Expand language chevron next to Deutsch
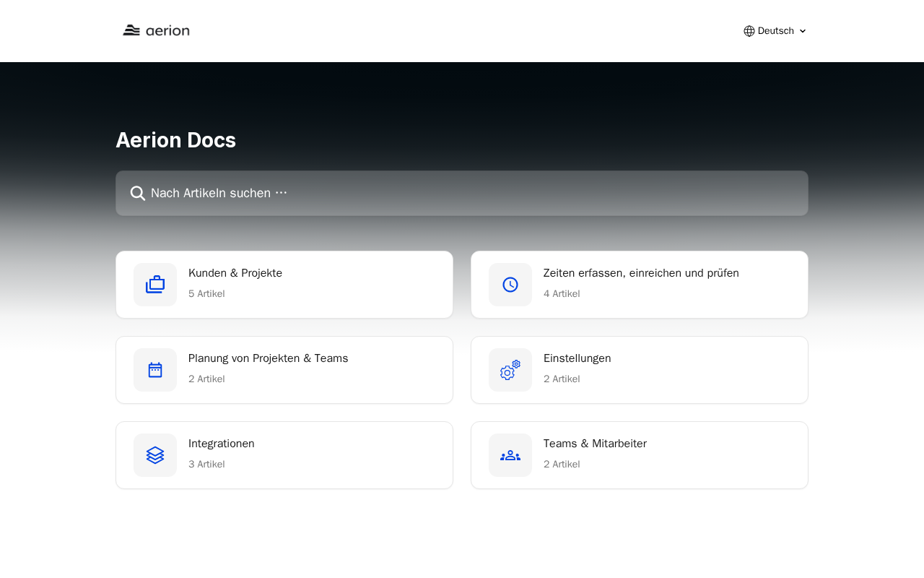The image size is (924, 578). 803,31
